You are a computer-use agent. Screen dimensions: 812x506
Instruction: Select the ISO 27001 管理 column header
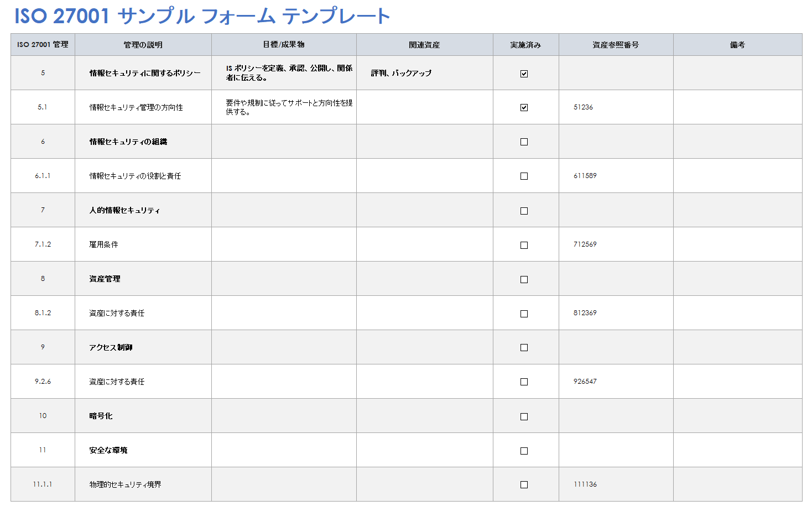tap(43, 45)
